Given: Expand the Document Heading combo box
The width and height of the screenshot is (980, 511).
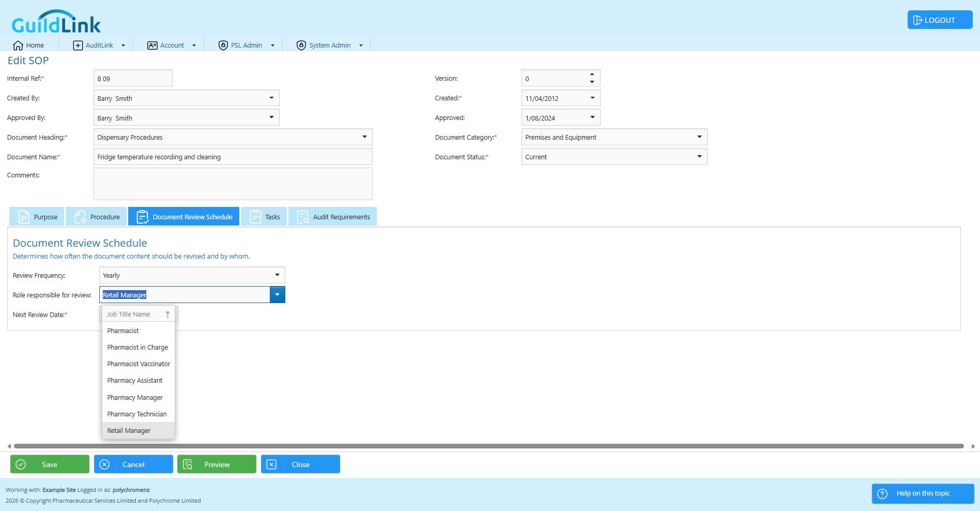Looking at the screenshot, I should (364, 137).
